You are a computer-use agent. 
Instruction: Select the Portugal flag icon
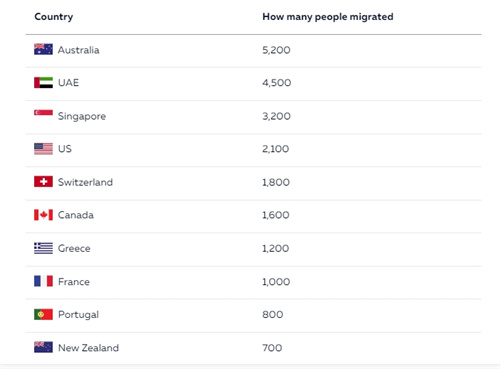(43, 314)
